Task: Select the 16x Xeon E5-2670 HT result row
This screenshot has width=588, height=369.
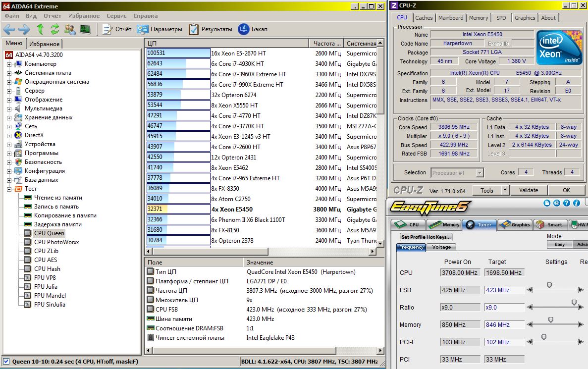Action: pos(262,53)
